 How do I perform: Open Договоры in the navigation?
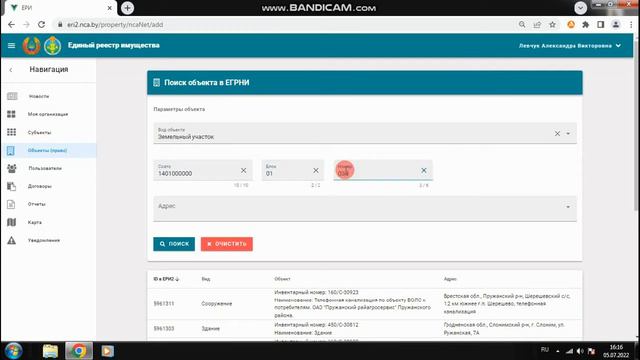[40, 186]
